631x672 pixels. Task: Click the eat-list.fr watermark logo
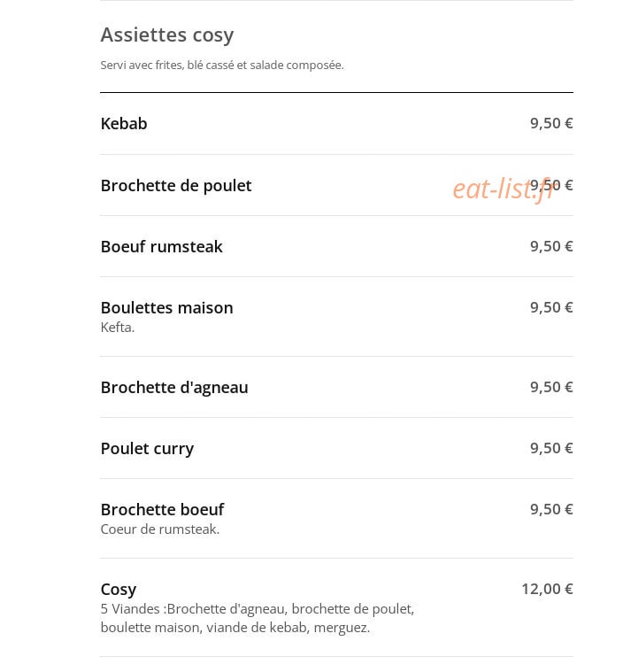504,189
